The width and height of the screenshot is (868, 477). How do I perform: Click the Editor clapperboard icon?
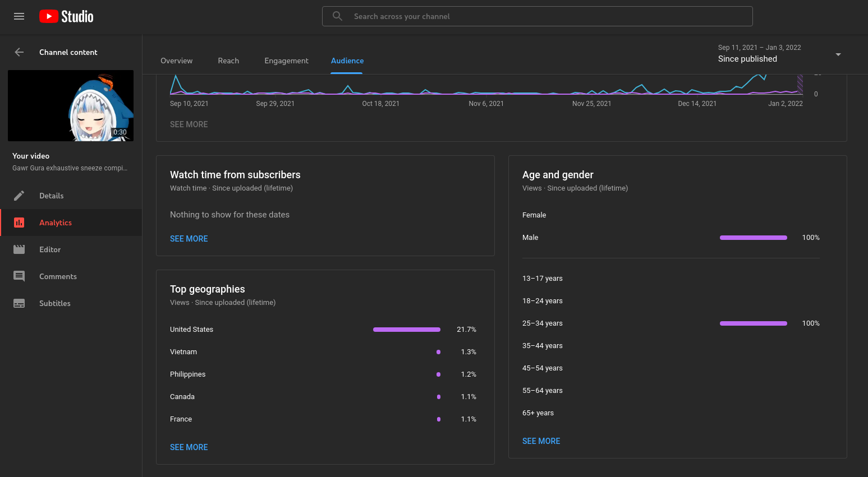point(19,249)
